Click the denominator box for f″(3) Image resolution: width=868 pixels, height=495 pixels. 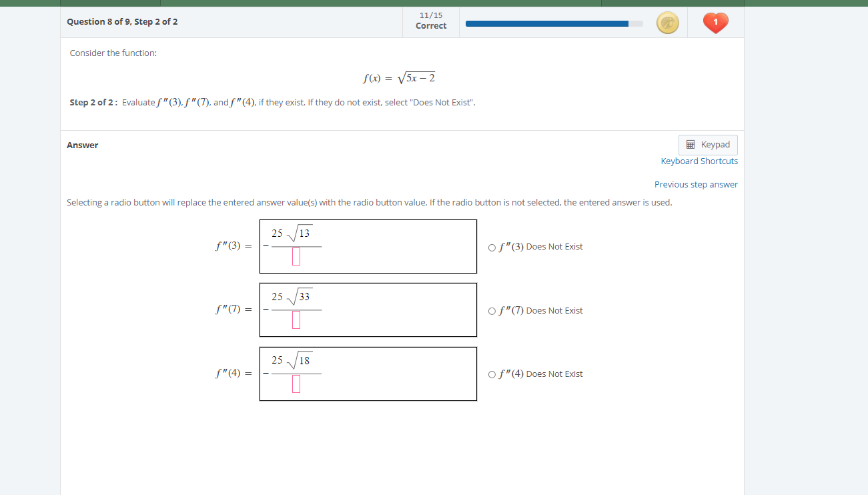[296, 257]
